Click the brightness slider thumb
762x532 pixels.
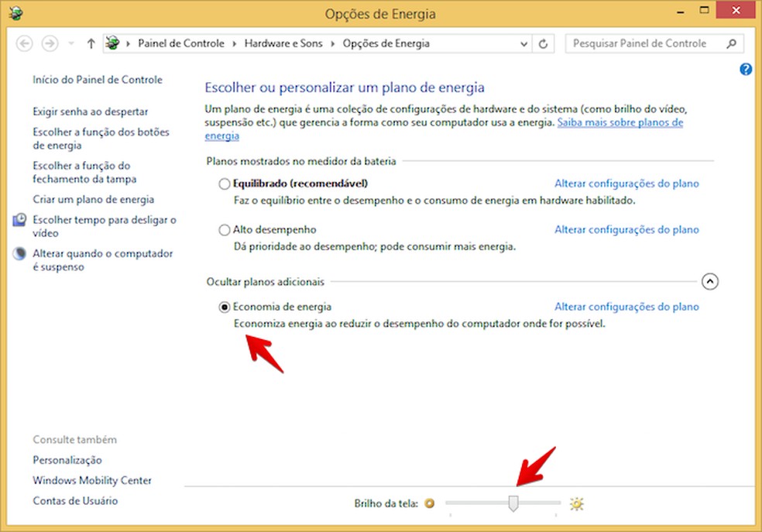tap(513, 503)
